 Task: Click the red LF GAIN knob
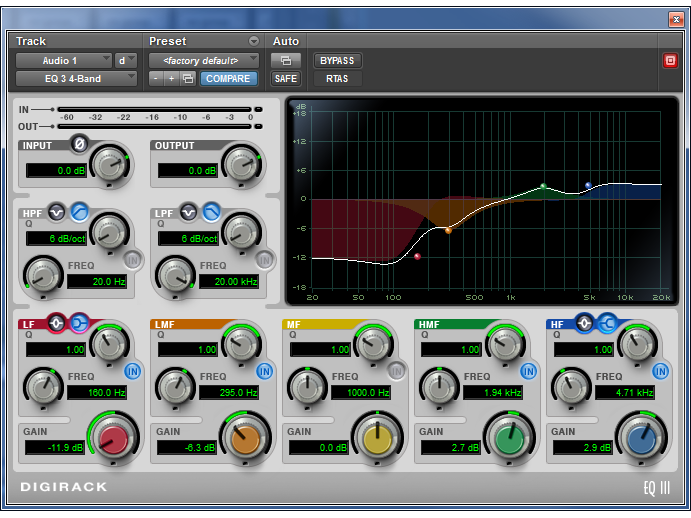(113, 438)
